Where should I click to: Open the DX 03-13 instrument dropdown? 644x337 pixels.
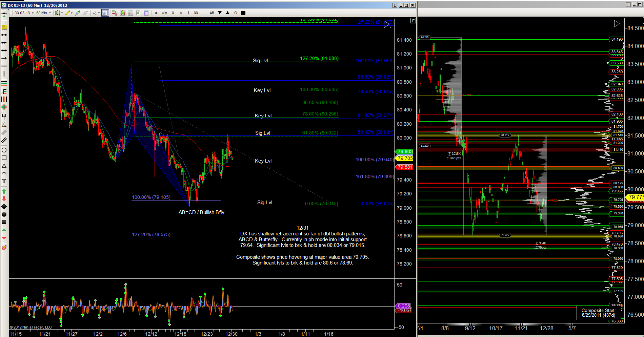[x=24, y=13]
